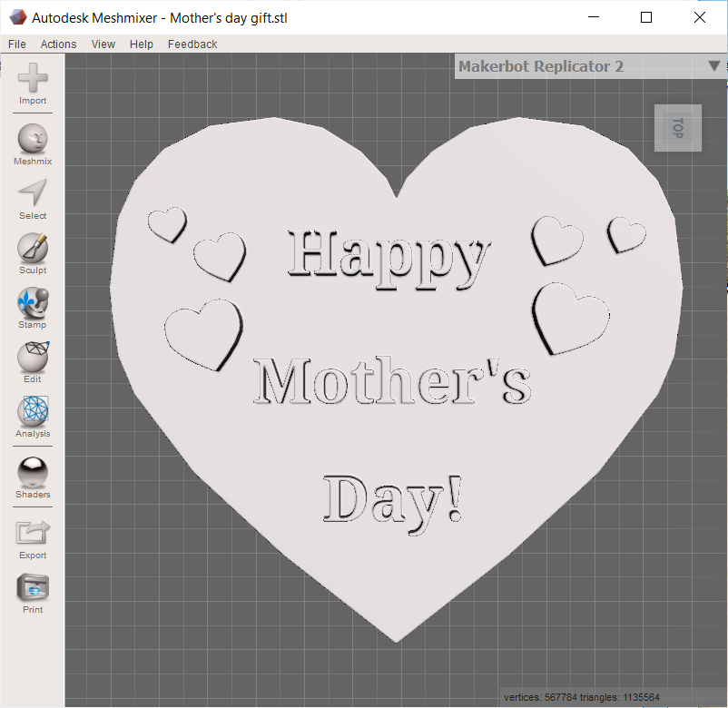Viewport: 728px width, 708px height.
Task: Open the View menu
Action: click(x=103, y=44)
